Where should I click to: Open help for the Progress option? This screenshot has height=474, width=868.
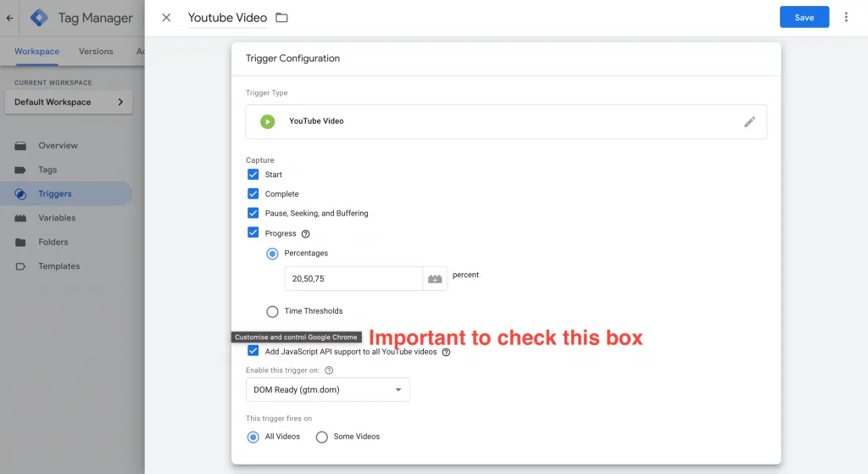pos(305,234)
